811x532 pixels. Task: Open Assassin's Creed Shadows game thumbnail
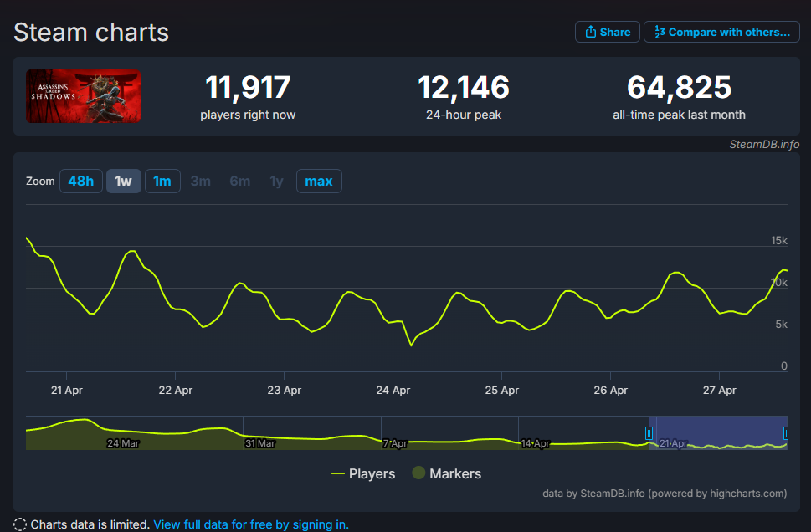83,96
